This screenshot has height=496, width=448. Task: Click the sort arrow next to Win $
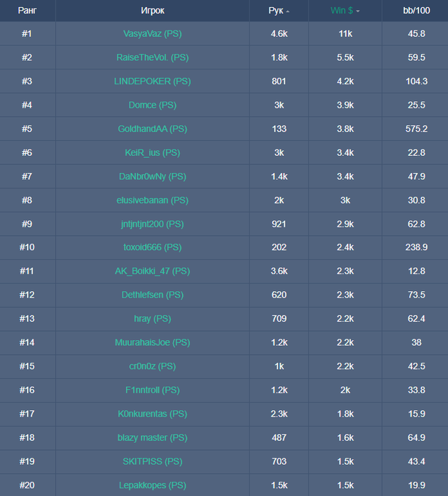[x=358, y=11]
